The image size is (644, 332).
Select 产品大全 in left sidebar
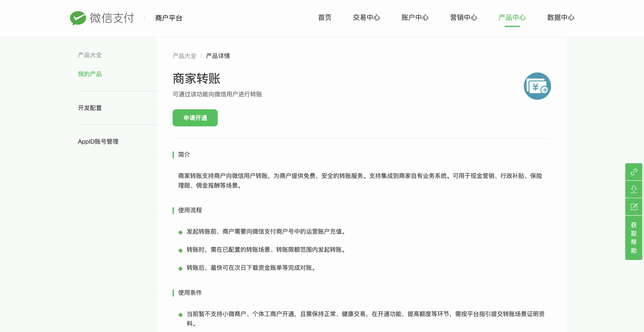coord(90,55)
